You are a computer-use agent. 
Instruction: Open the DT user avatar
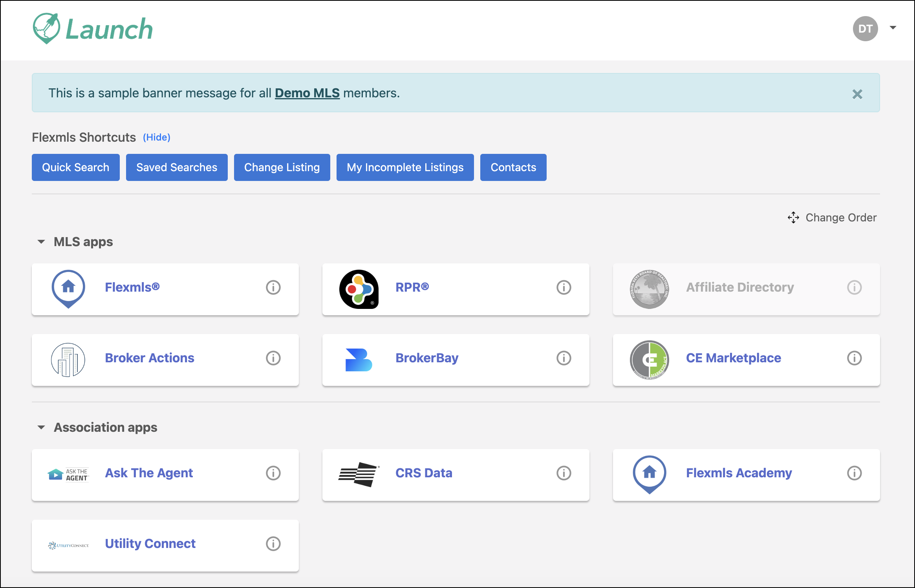(x=865, y=29)
